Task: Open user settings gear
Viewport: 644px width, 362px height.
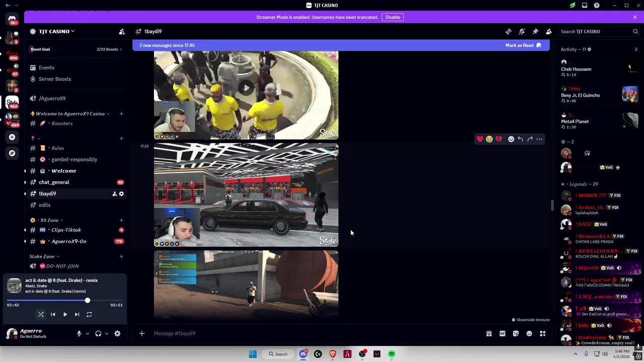Action: point(117,333)
